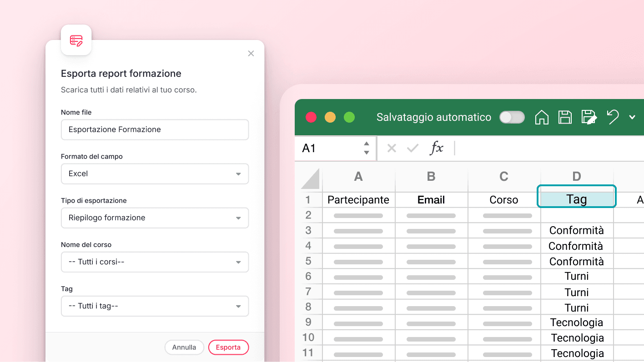Click the name box stepper arrows
This screenshot has height=362, width=644.
[367, 149]
